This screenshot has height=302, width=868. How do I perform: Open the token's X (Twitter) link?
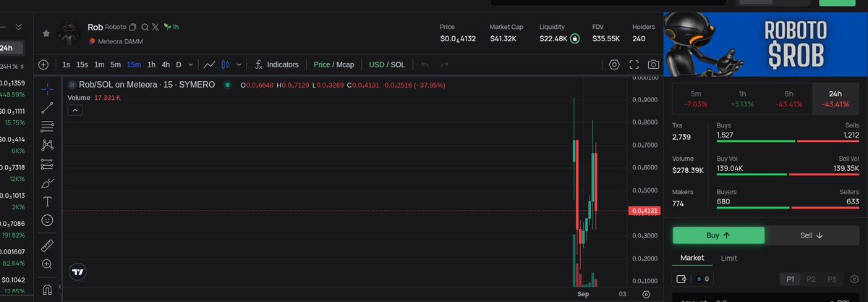[155, 27]
